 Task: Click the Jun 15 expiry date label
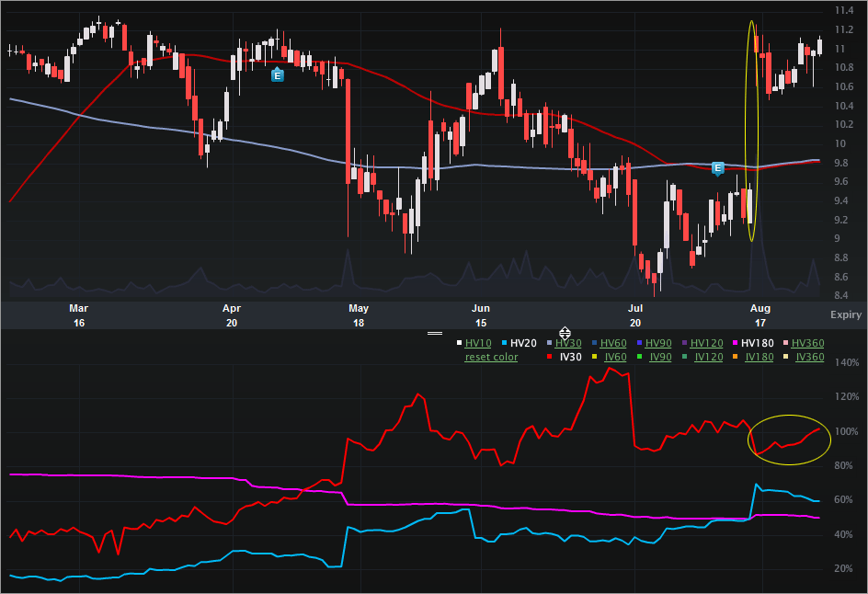tap(481, 315)
